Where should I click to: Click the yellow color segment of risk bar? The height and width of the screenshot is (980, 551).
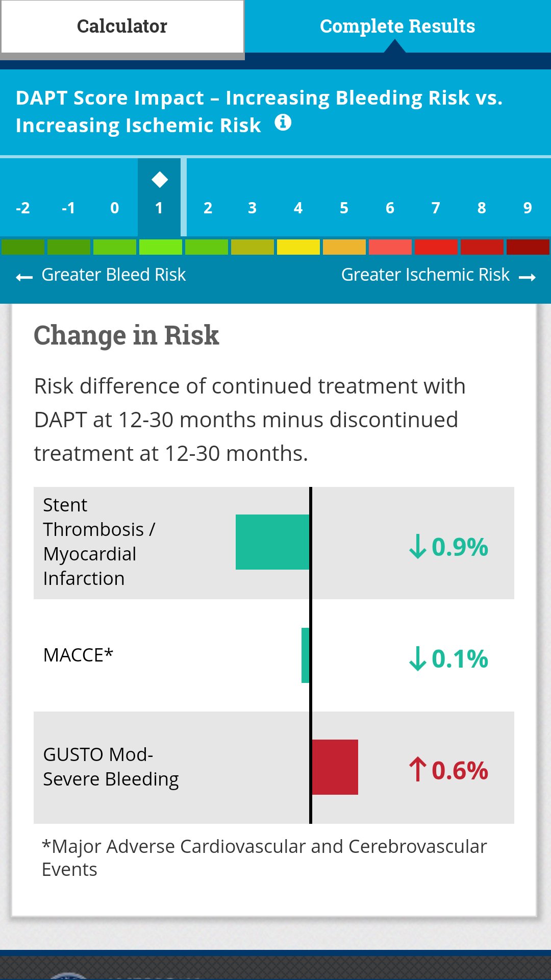(x=298, y=247)
